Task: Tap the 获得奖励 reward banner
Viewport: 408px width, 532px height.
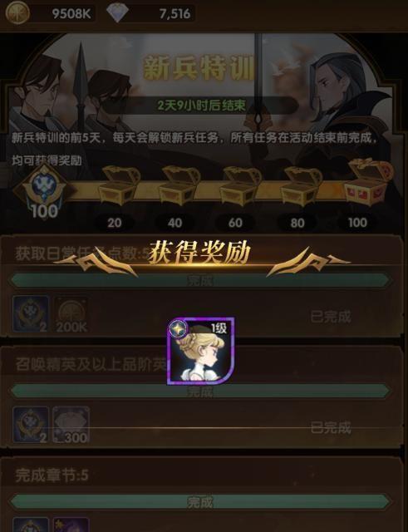Action: point(200,253)
